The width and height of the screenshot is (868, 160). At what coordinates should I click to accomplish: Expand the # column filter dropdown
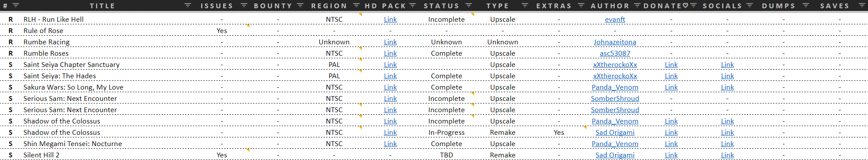click(16, 6)
